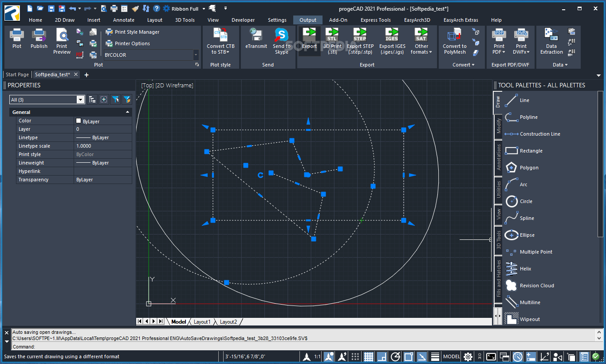Switch to Layout1 tab
This screenshot has height=364, width=606.
(202, 322)
